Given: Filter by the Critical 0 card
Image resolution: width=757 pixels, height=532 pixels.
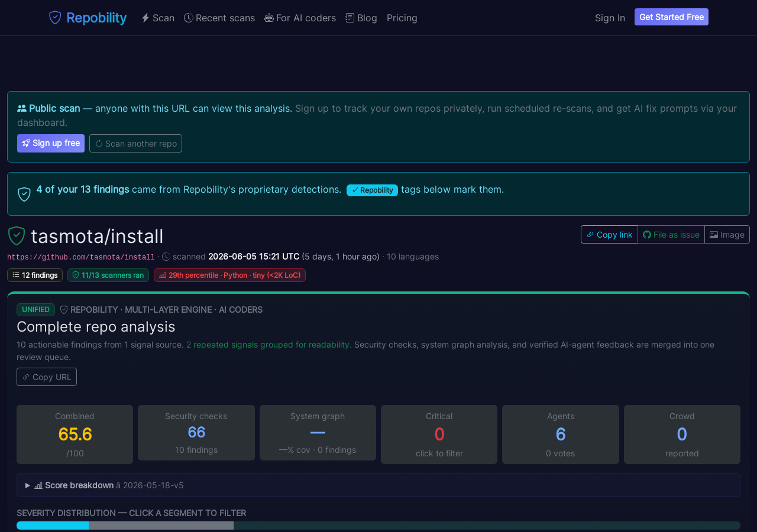Looking at the screenshot, I should coord(439,434).
